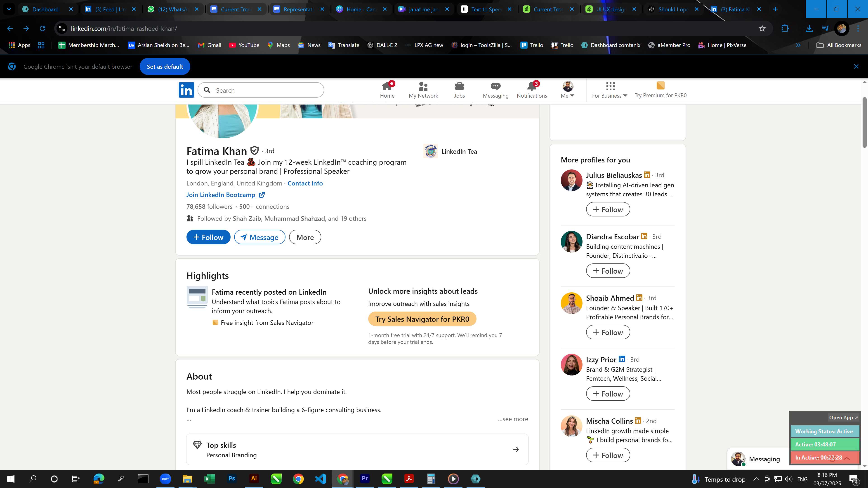Switch to WhatsApp tab

pos(173,9)
